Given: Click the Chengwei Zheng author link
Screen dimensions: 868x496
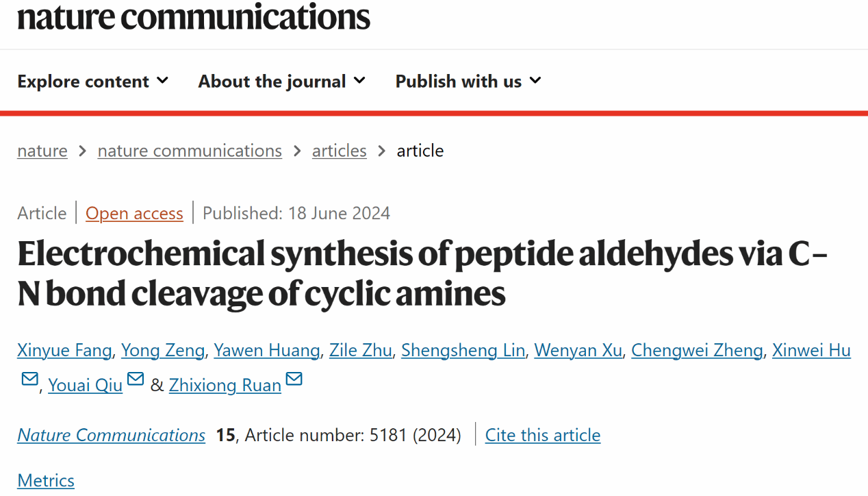Looking at the screenshot, I should (x=696, y=350).
